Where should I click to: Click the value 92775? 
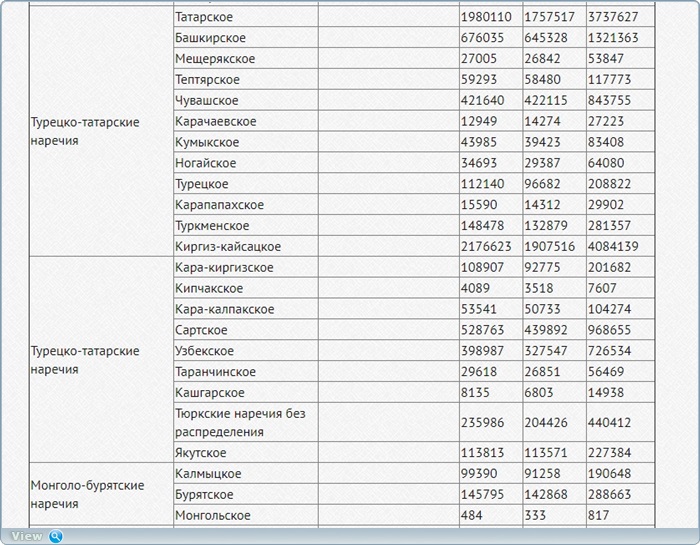542,267
